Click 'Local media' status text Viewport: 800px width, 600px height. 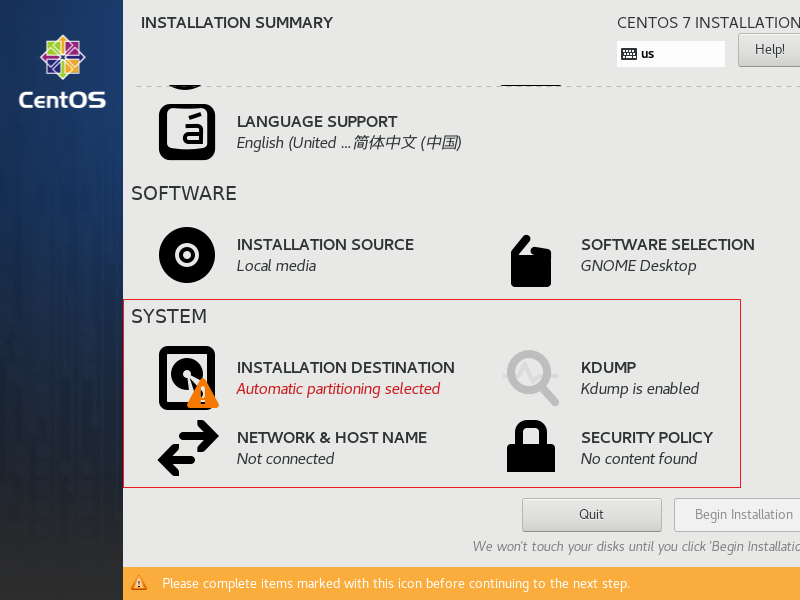click(x=276, y=266)
